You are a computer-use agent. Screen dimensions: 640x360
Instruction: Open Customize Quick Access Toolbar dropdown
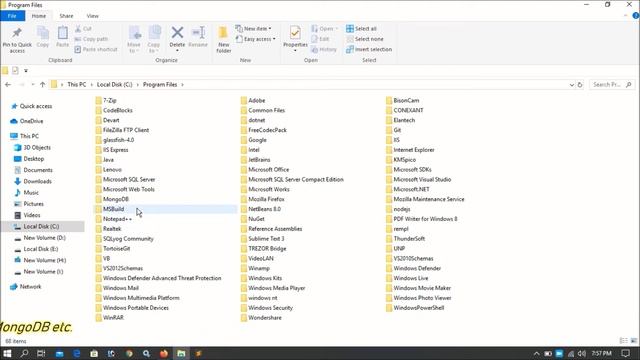point(26,71)
